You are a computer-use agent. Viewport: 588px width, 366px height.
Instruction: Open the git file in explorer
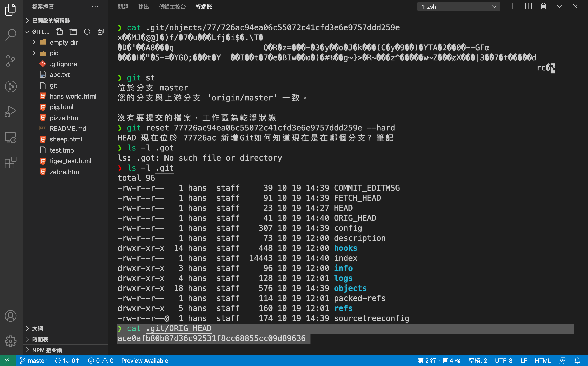[x=65, y=85]
